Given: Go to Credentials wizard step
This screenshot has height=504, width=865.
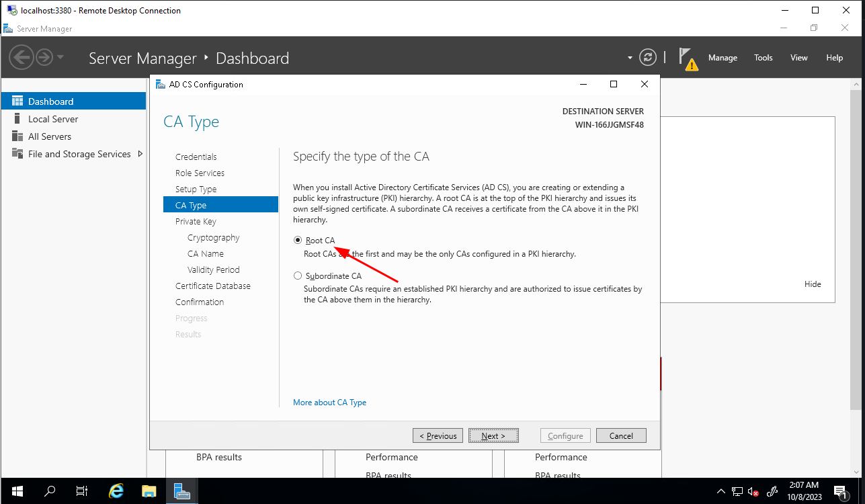Looking at the screenshot, I should click(x=196, y=157).
